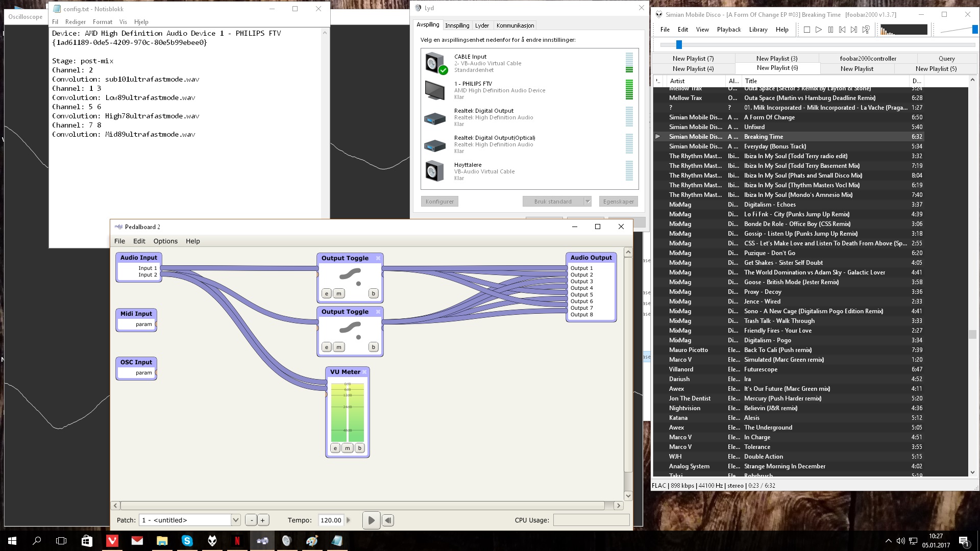Image resolution: width=980 pixels, height=551 pixels.
Task: Switch to foobar2000controller playlist tab
Action: pyautogui.click(x=868, y=59)
